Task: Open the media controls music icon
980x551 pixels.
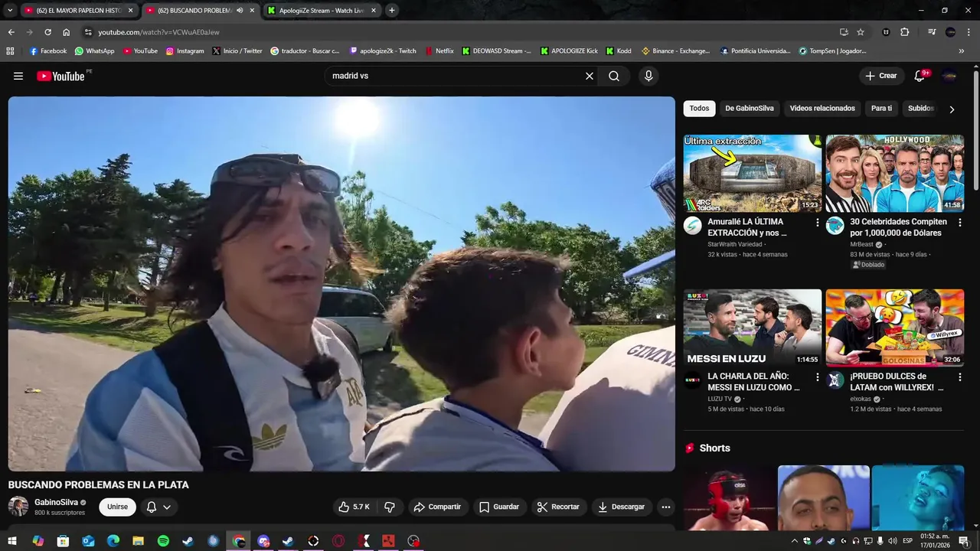Action: coord(932,32)
